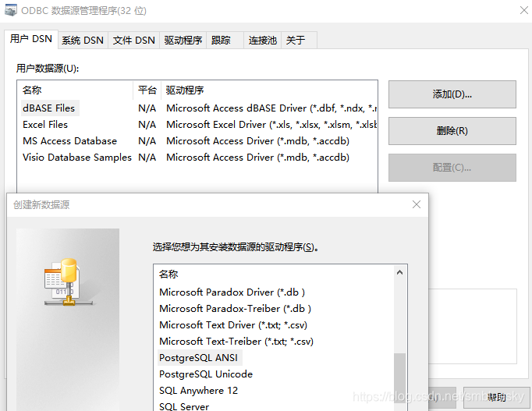Select the MS Access Database data source
The image size is (532, 411).
coord(69,141)
